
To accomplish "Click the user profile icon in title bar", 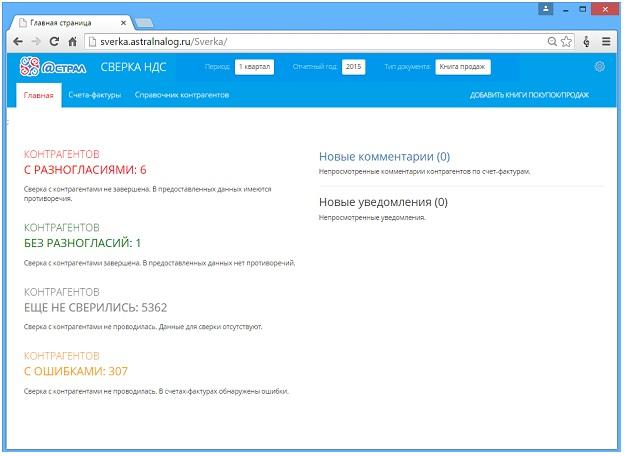I will (546, 9).
